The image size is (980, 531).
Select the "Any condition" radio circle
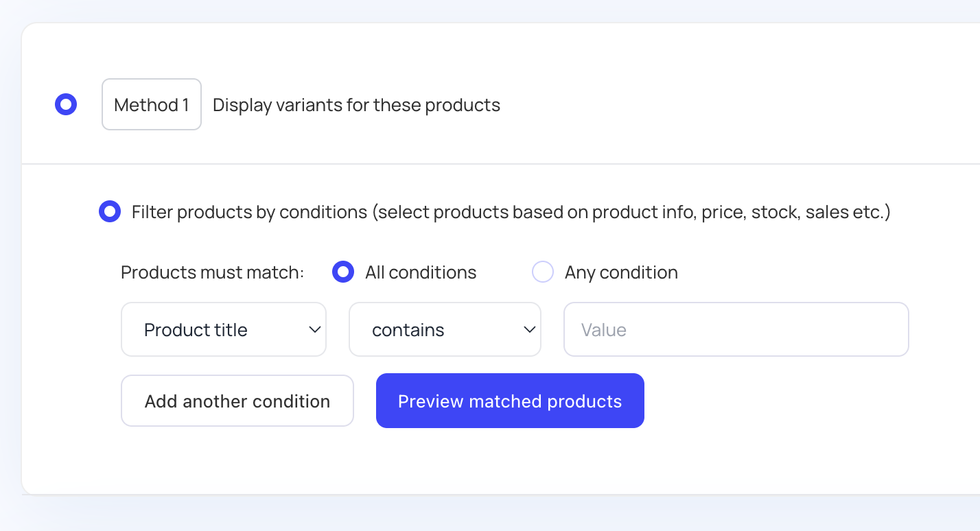tap(543, 272)
